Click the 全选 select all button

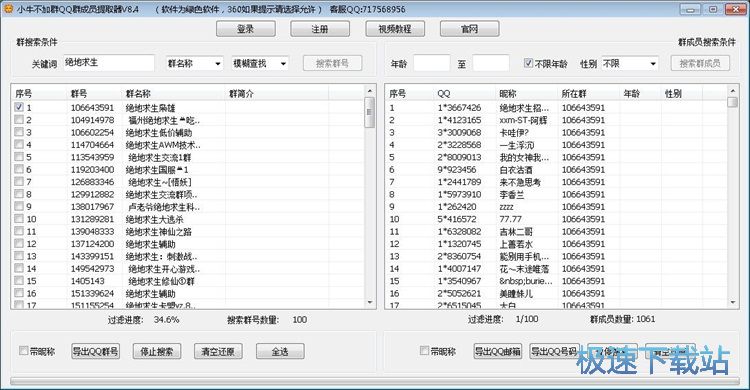(x=280, y=351)
